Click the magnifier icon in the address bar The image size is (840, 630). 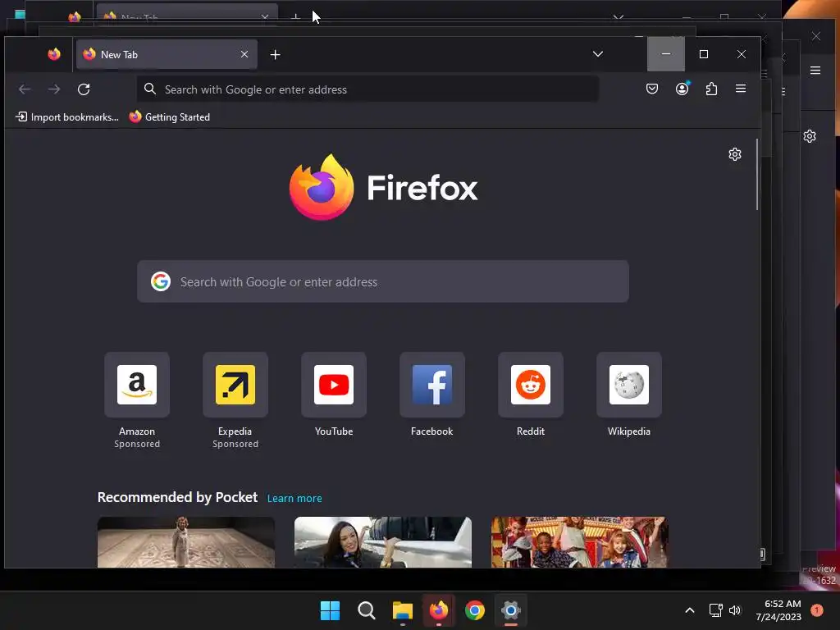point(150,89)
